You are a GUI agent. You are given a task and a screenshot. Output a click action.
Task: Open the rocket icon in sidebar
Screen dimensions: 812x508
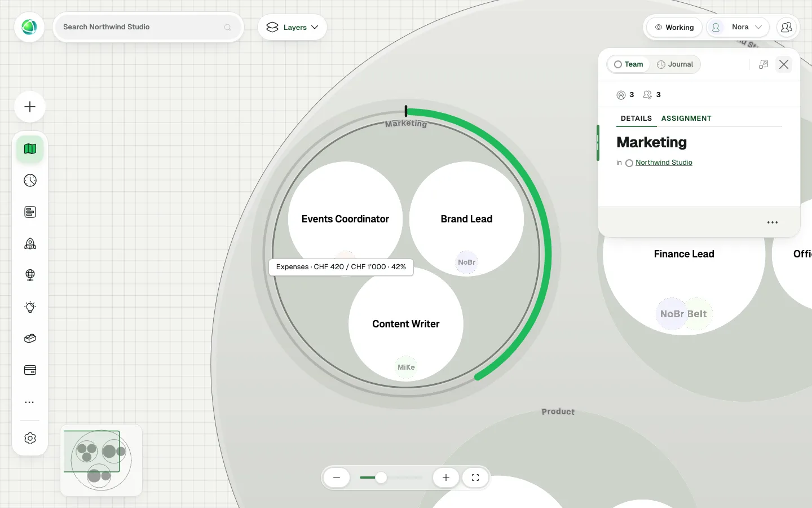pyautogui.click(x=30, y=244)
